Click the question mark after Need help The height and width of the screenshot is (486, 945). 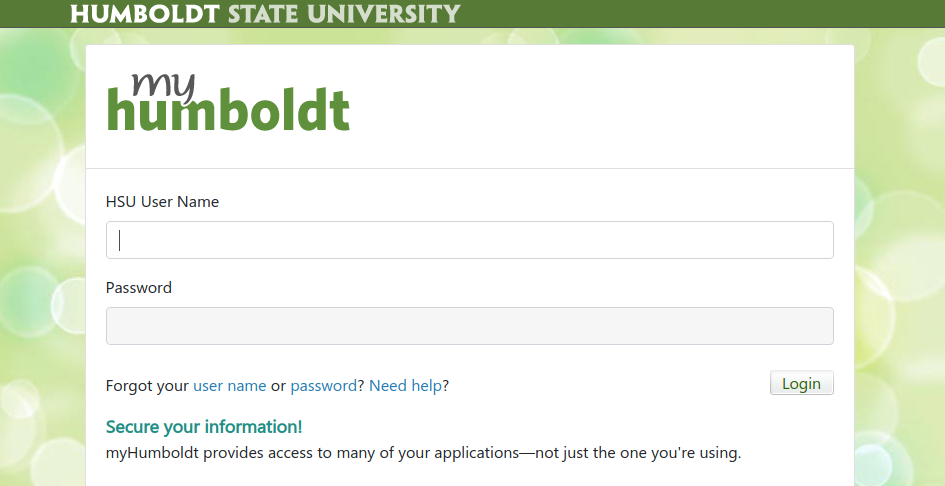tap(446, 385)
